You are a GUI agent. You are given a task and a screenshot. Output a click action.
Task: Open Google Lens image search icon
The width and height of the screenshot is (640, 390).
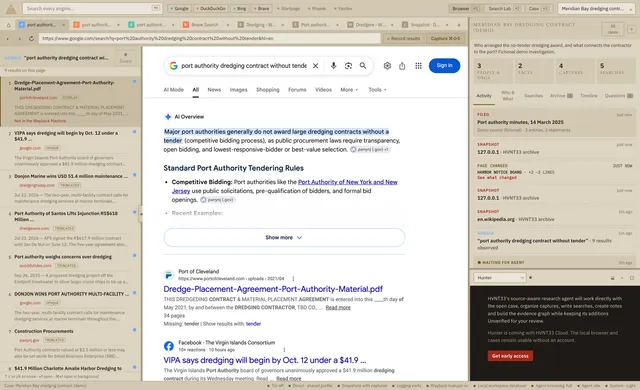click(x=348, y=66)
